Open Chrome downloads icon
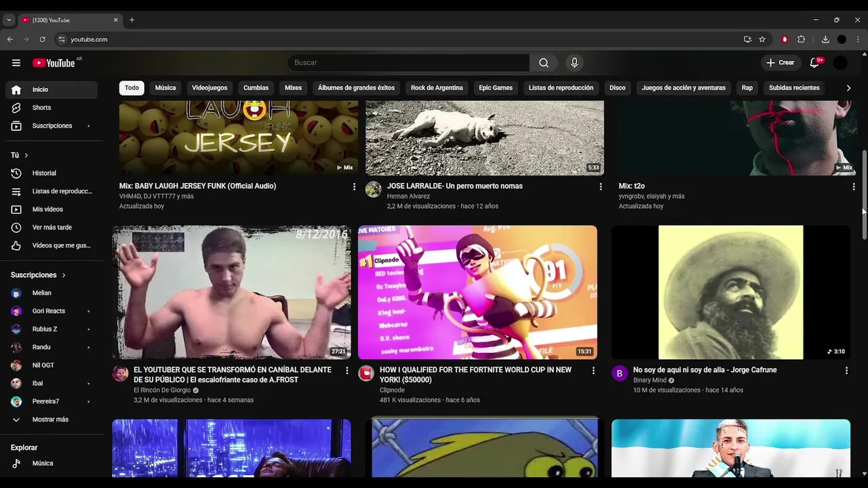The width and height of the screenshot is (868, 488). click(x=825, y=39)
